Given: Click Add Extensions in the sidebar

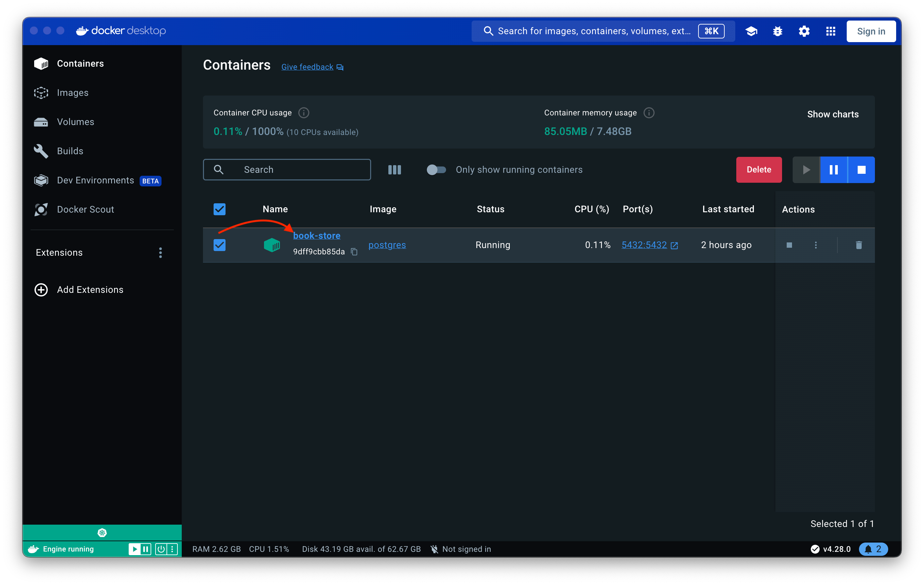Looking at the screenshot, I should tap(90, 290).
